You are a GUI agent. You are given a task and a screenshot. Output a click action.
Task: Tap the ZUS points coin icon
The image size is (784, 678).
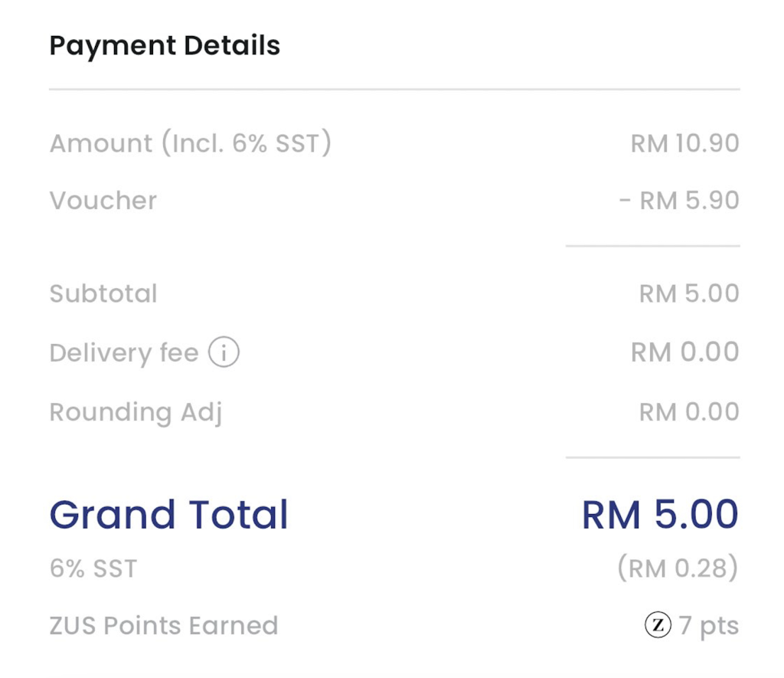tap(657, 626)
